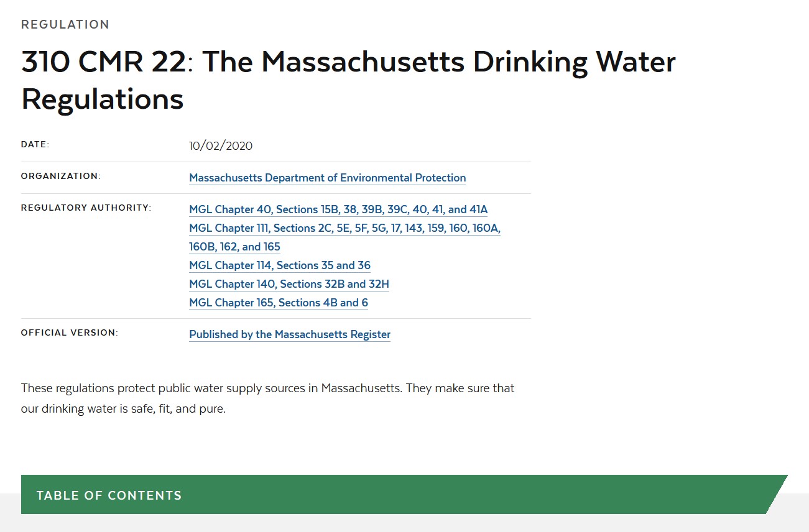Click the REGULATORY AUTHORITY label

85,208
